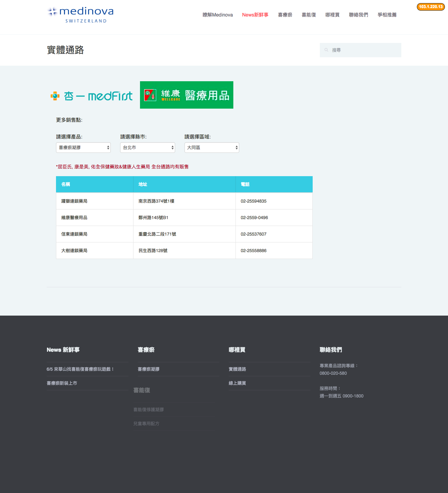This screenshot has width=448, height=493.
Task: Click the footer 線上購買 link
Action: click(237, 383)
